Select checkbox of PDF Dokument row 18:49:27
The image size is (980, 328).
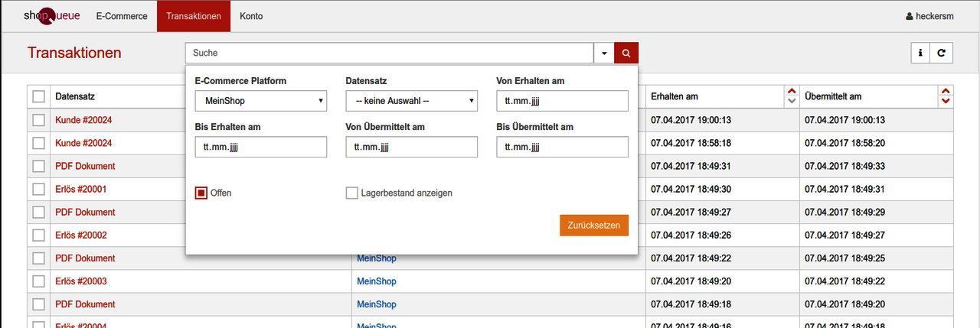coord(38,212)
